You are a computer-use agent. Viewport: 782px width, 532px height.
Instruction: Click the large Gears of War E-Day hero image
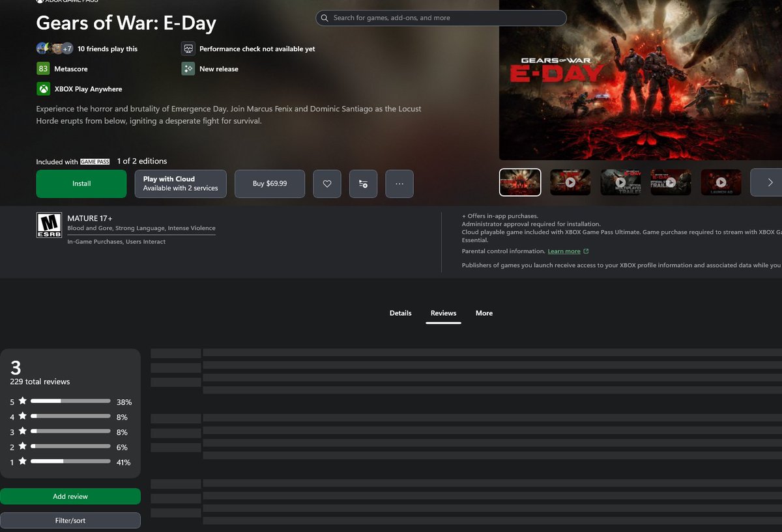[x=641, y=79]
